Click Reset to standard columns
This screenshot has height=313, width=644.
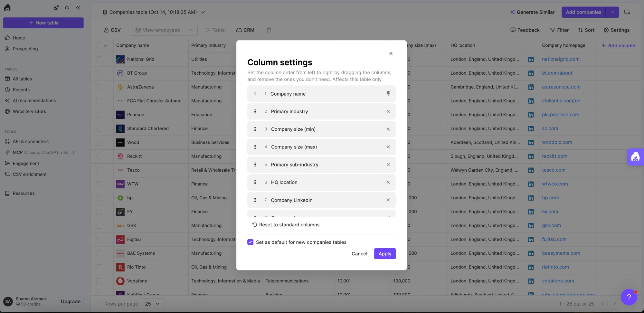(x=286, y=225)
